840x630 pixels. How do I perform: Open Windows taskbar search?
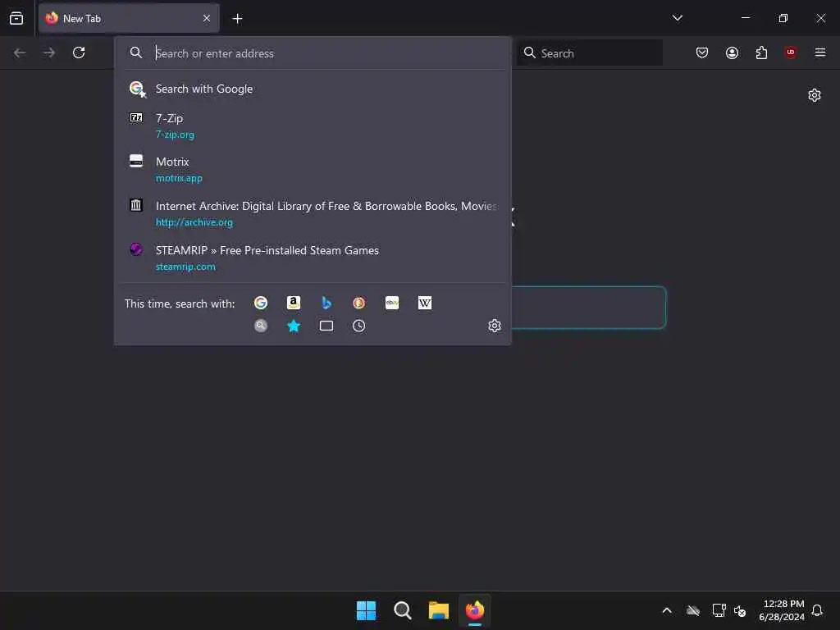(402, 610)
